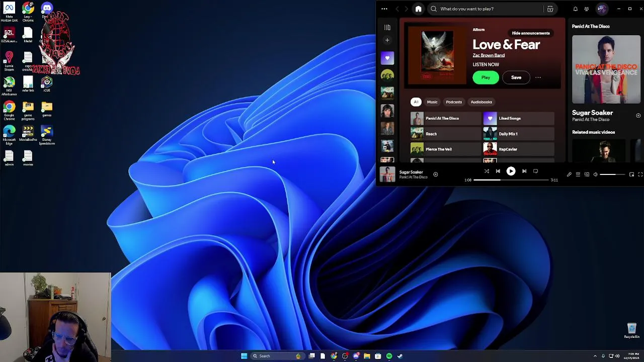This screenshot has height=362, width=644.
Task: Create a playlist with plus icon
Action: click(387, 40)
